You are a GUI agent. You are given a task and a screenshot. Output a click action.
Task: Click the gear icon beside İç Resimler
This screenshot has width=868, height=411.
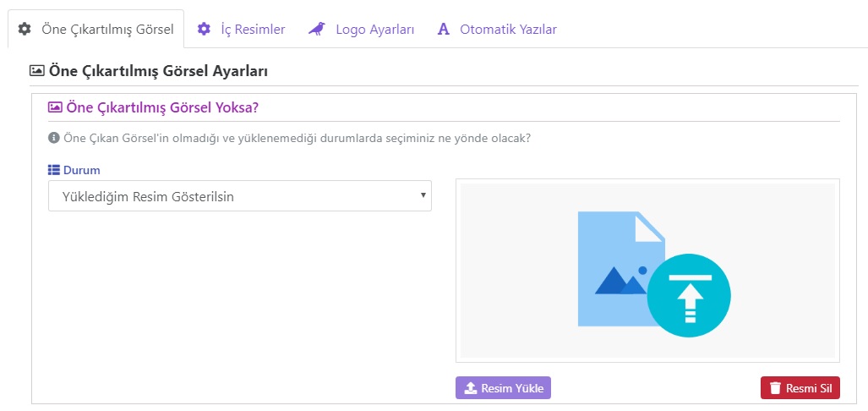[x=204, y=29]
